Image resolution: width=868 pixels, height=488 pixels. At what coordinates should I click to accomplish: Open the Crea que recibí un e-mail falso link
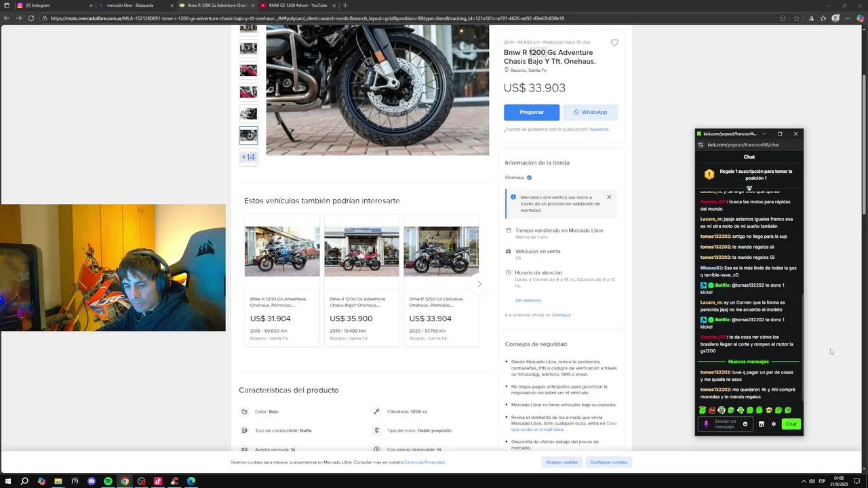coord(564,426)
